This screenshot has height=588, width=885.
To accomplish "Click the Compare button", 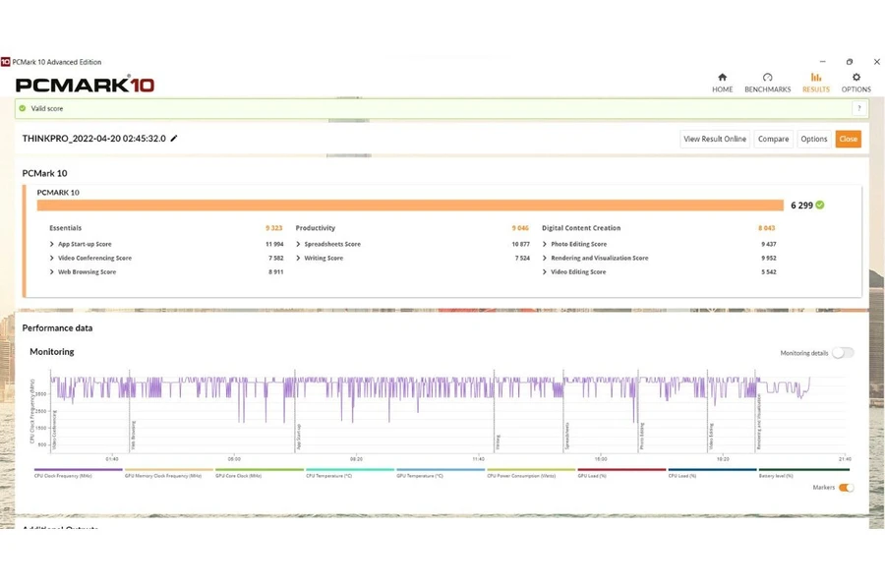I will pos(773,139).
